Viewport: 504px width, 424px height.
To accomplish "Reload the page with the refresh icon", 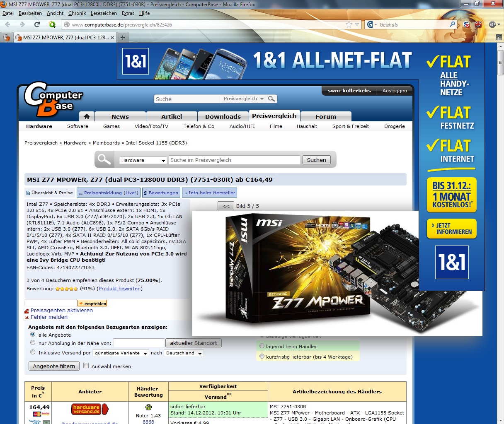I will [37, 24].
